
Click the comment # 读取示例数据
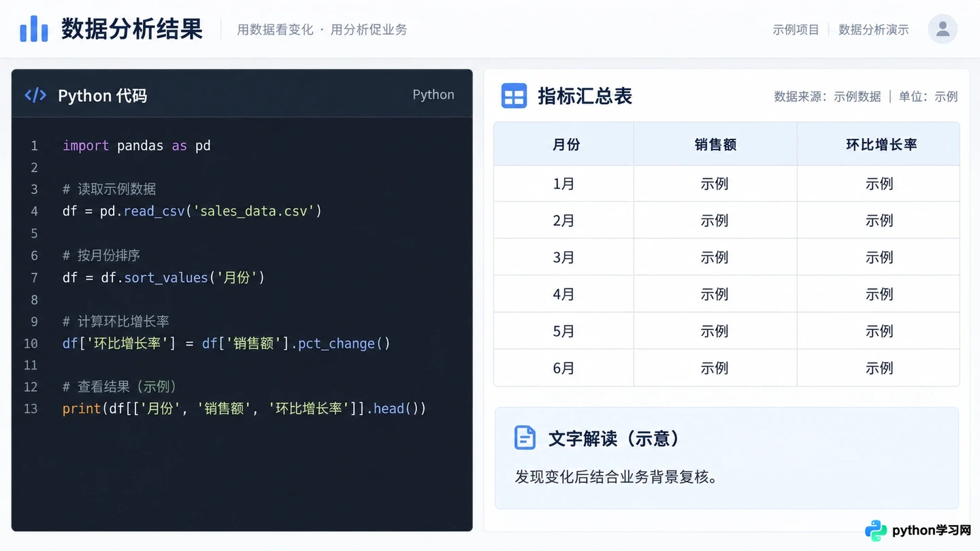coord(110,189)
